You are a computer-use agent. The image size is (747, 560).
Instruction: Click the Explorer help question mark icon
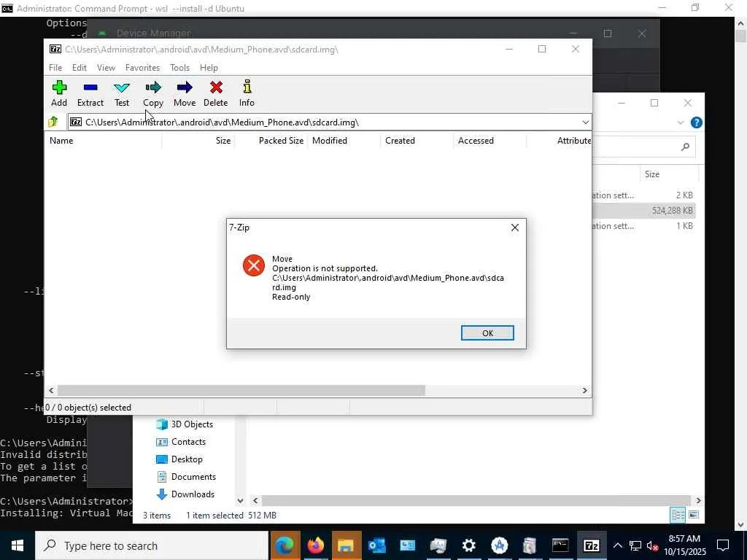coord(696,122)
